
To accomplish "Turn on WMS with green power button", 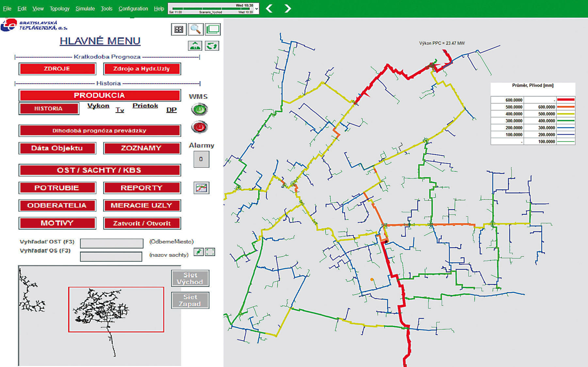I will click(x=199, y=109).
